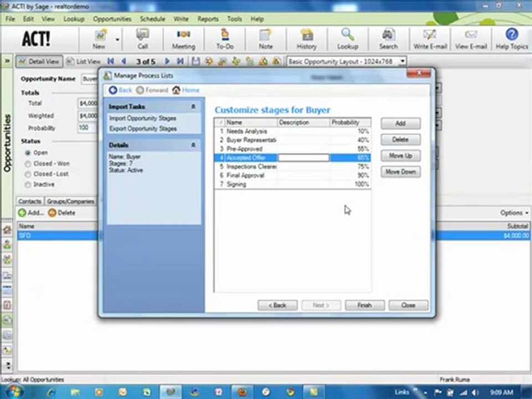Switch to Detail View
The image size is (532, 399).
pyautogui.click(x=39, y=62)
